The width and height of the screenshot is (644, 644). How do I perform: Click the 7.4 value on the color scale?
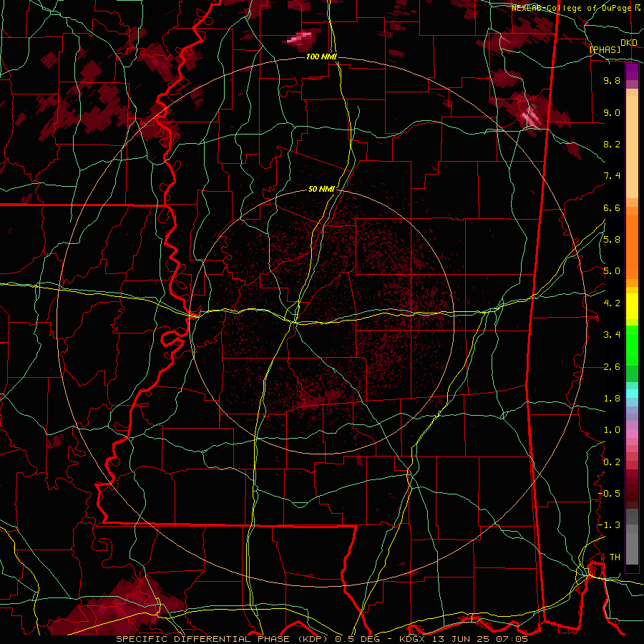[x=612, y=176]
